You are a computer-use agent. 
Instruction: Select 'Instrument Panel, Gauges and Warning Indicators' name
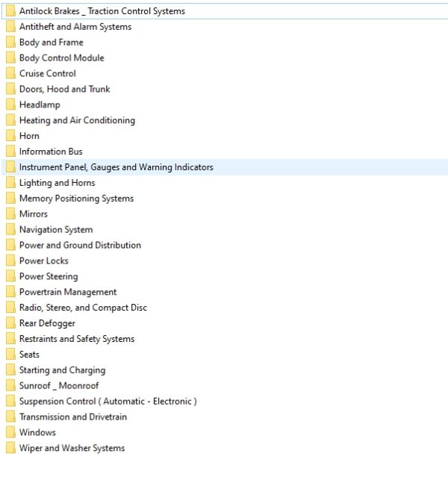(x=116, y=167)
